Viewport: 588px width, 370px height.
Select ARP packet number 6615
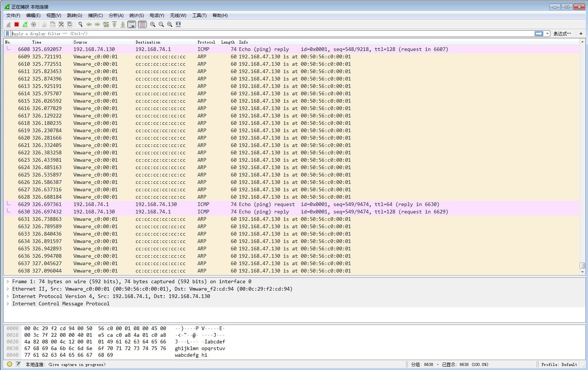[x=292, y=101]
